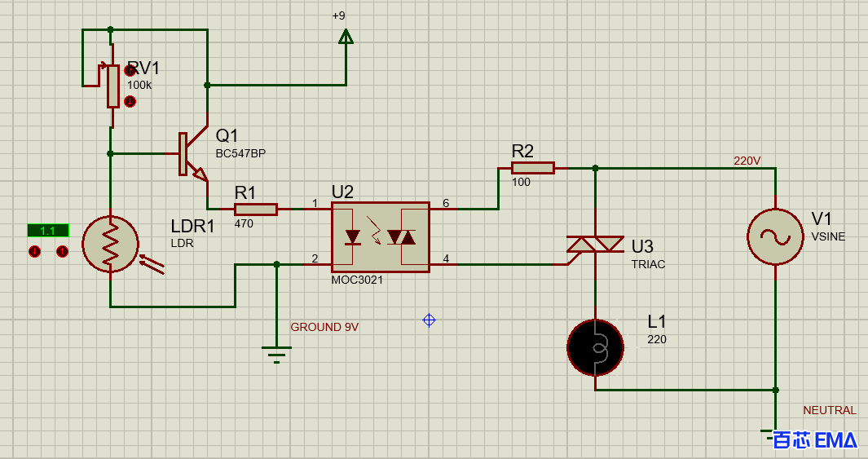The width and height of the screenshot is (868, 459).
Task: Click the wire junction dot at Q1 base
Action: 110,154
